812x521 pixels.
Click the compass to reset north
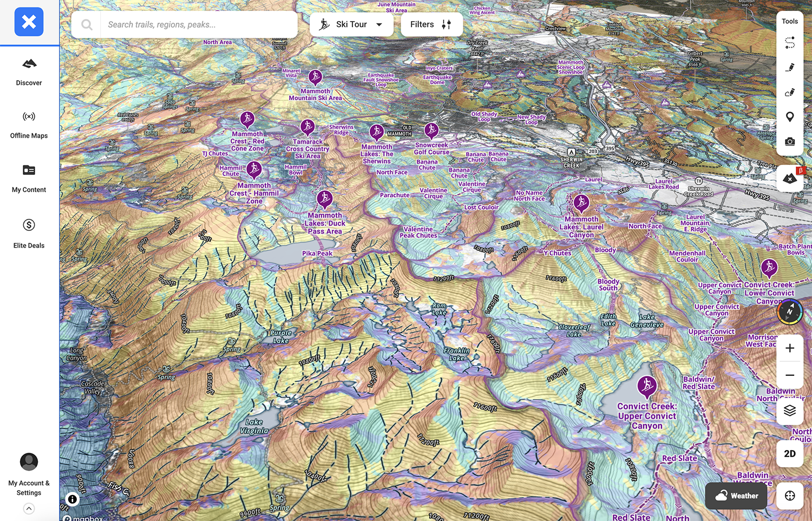pyautogui.click(x=789, y=311)
